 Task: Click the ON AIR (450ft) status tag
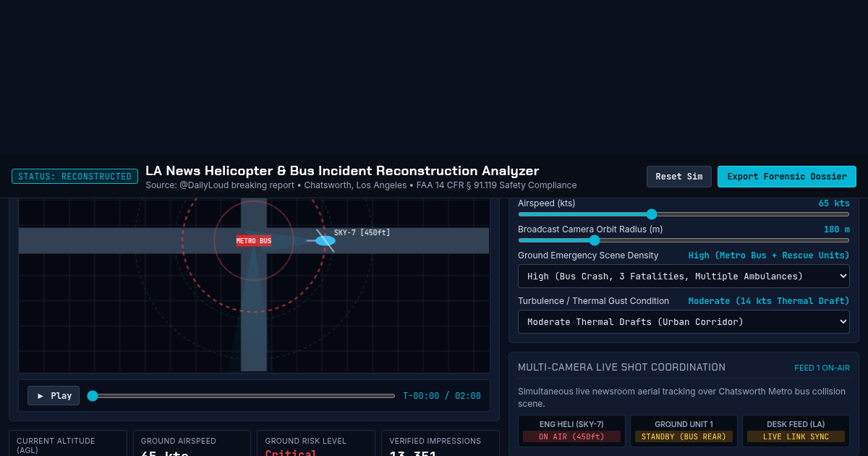(x=571, y=436)
